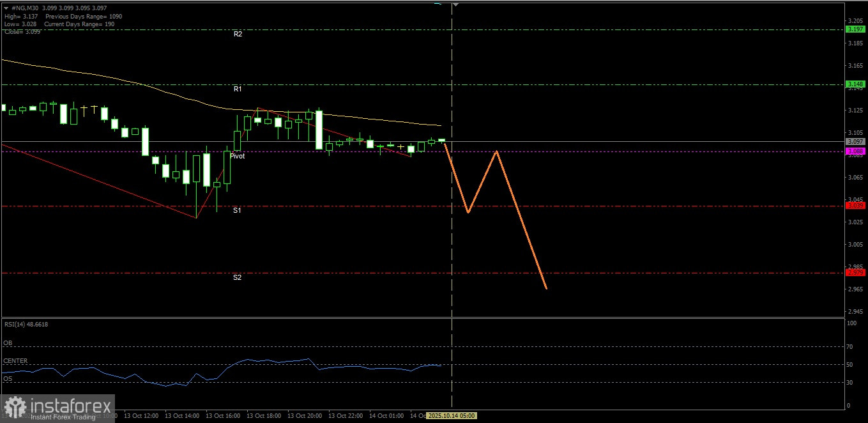
Task: Click the 3.205 price axis value
Action: 856,20
